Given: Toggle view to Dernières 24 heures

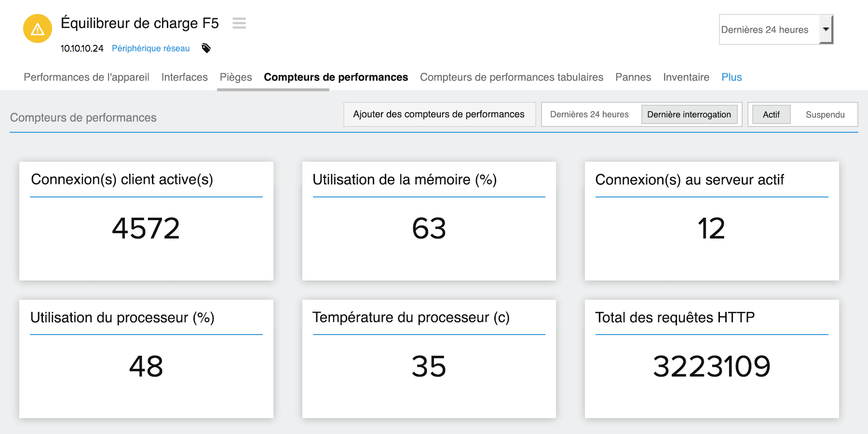Looking at the screenshot, I should 589,114.
